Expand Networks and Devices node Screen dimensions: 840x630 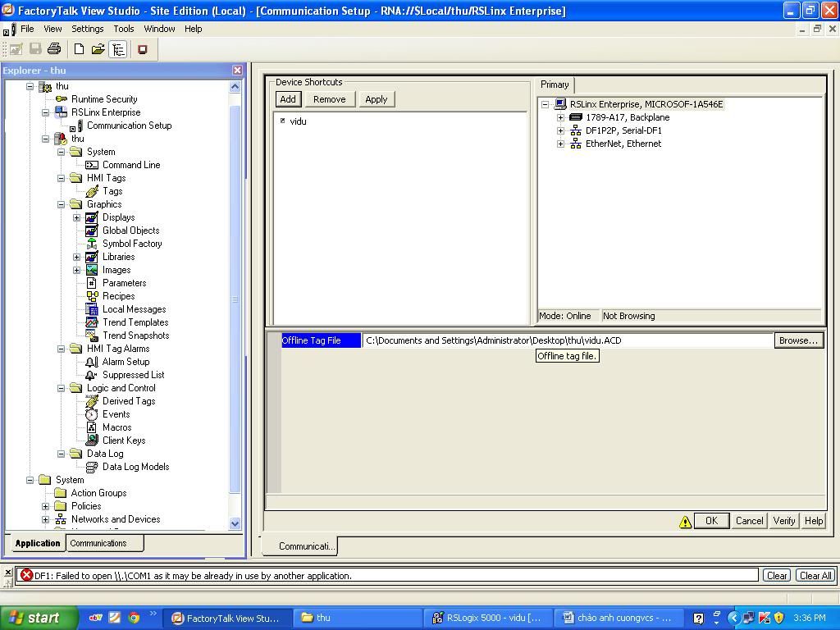point(46,519)
